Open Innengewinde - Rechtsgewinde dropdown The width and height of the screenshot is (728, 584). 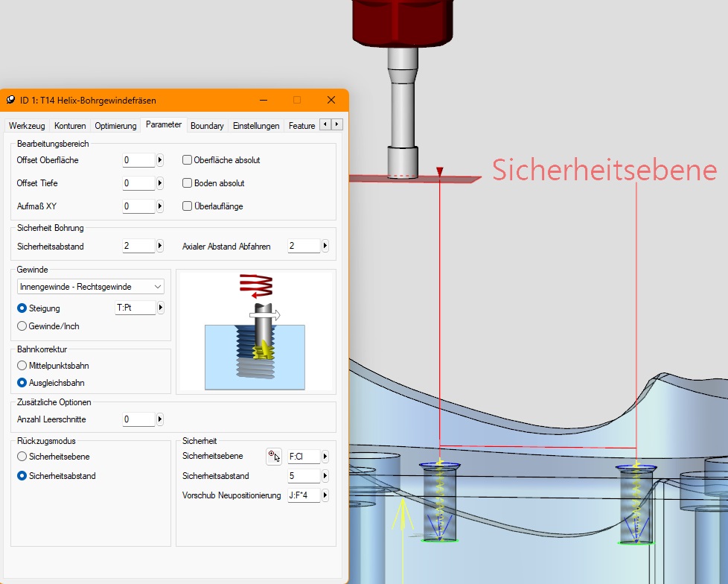[x=91, y=287]
